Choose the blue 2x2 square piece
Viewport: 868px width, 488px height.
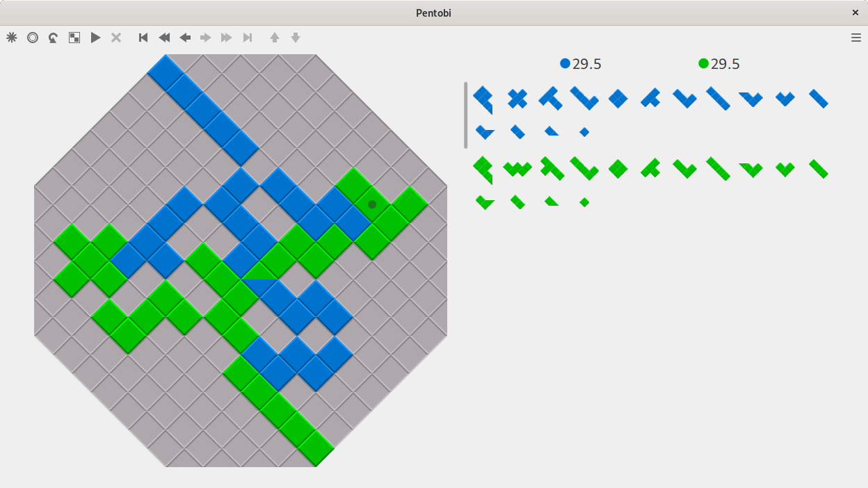[618, 99]
